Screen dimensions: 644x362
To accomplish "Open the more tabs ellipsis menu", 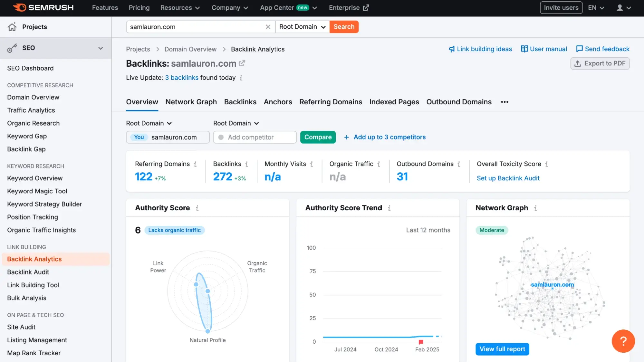I will pos(505,102).
